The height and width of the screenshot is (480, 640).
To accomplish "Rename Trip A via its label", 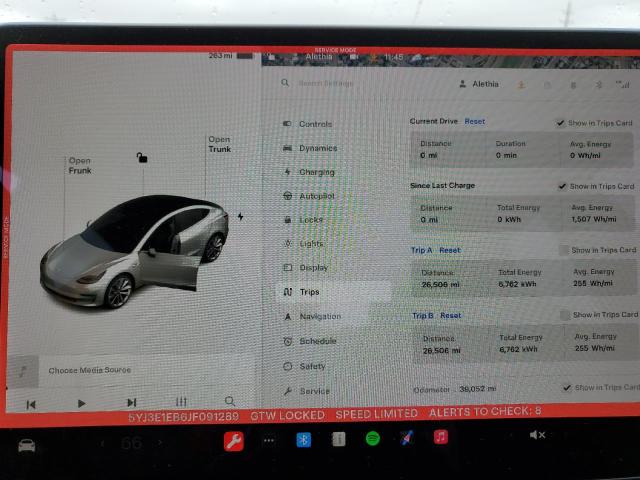I will [x=422, y=250].
